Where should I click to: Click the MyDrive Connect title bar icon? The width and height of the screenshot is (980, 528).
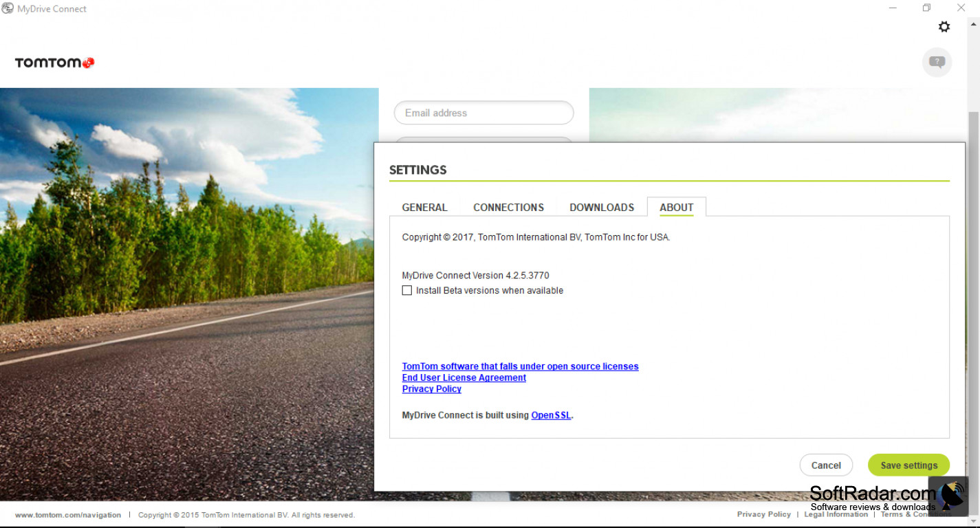[x=8, y=8]
